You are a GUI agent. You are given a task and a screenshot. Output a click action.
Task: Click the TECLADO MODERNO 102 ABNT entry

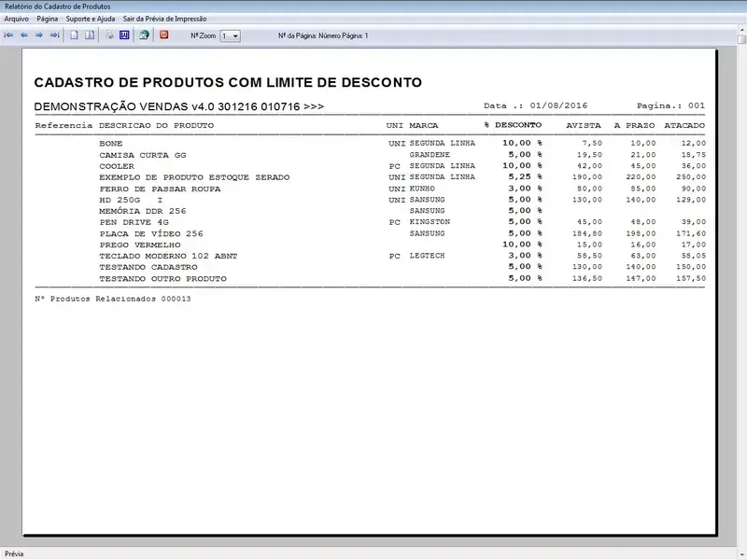(157, 256)
